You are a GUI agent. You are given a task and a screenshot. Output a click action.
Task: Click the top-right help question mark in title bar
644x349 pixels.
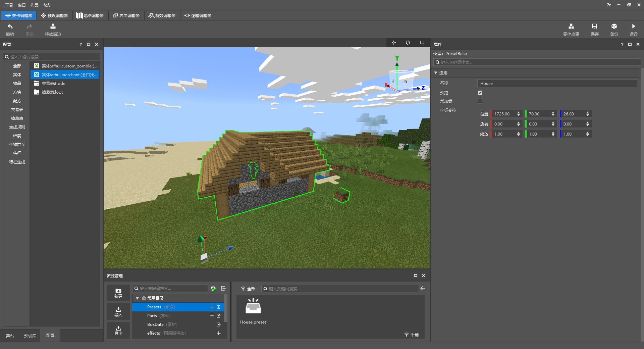click(x=608, y=5)
